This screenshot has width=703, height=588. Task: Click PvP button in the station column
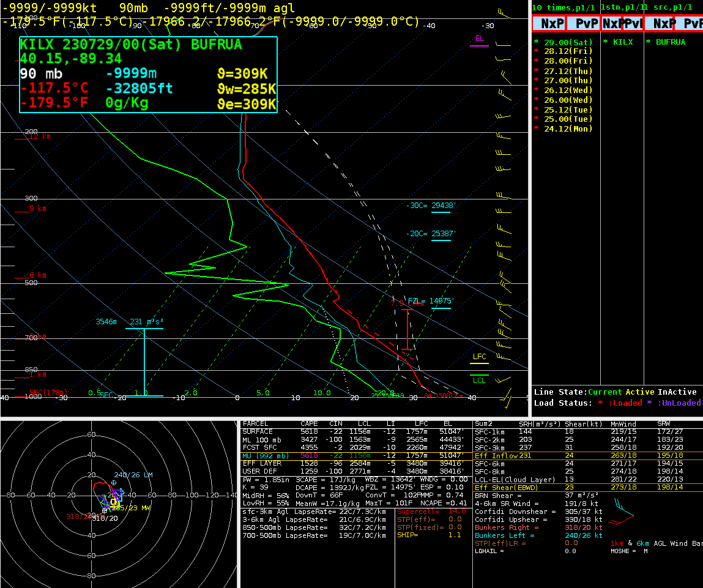click(x=633, y=23)
